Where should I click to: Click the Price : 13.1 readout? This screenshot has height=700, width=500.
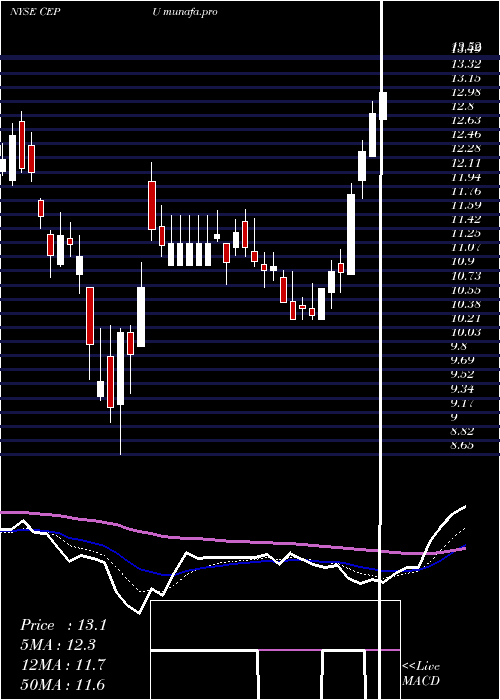63,625
